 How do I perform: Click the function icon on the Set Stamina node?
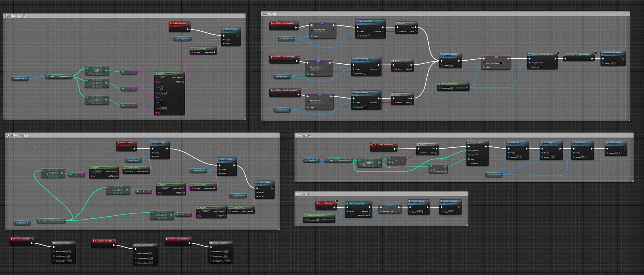[574, 142]
